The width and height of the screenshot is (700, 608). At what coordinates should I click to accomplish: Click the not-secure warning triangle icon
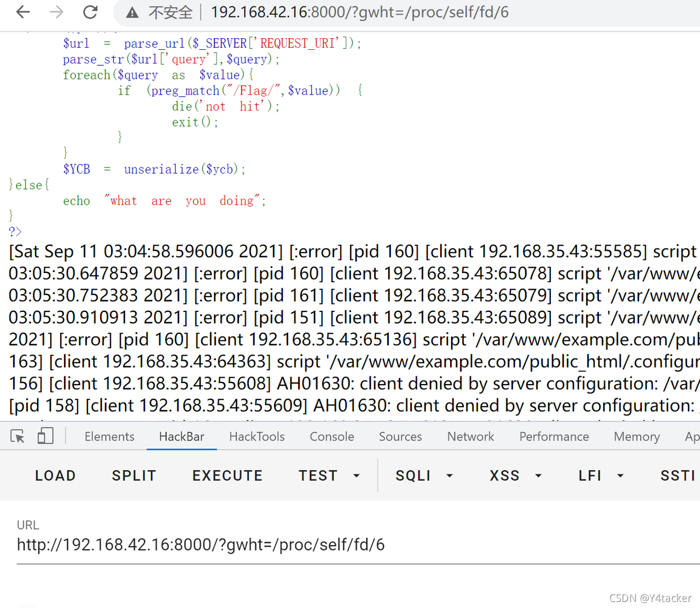pos(132,12)
